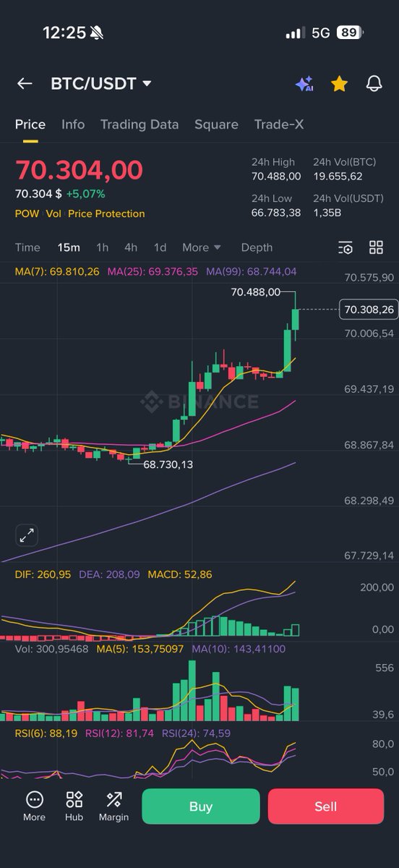
Task: Switch to the Price tab
Action: (30, 124)
